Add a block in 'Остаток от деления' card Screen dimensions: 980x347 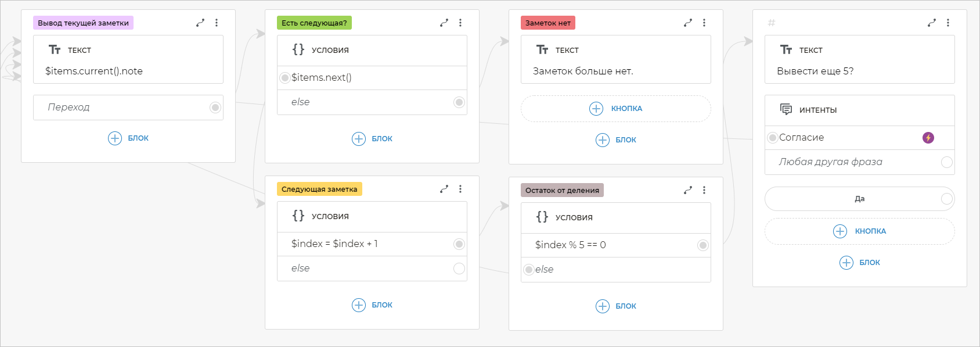click(x=603, y=306)
